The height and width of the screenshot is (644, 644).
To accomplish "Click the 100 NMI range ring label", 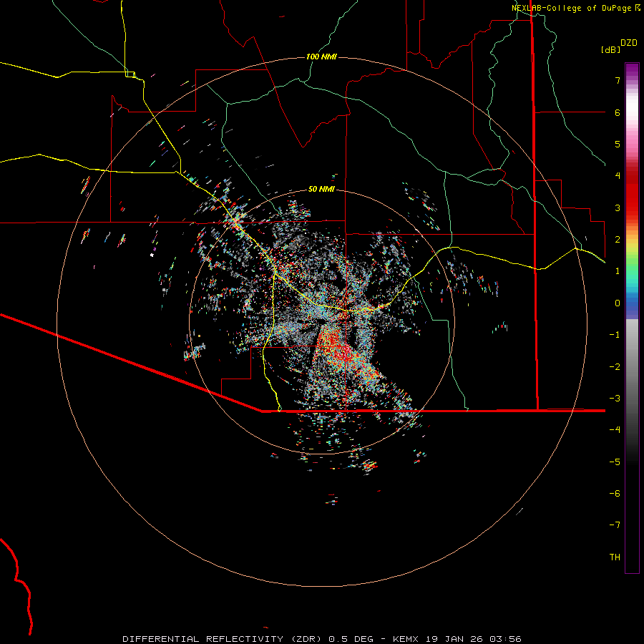I will click(321, 57).
